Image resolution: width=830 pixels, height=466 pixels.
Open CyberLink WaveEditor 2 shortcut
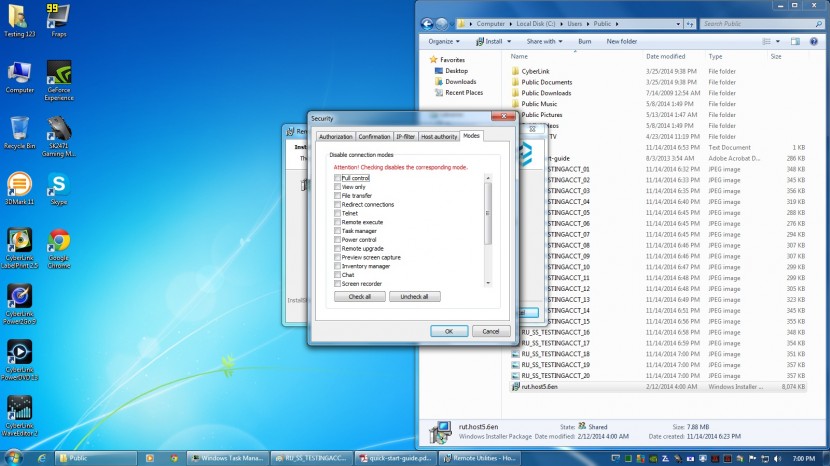pyautogui.click(x=20, y=416)
